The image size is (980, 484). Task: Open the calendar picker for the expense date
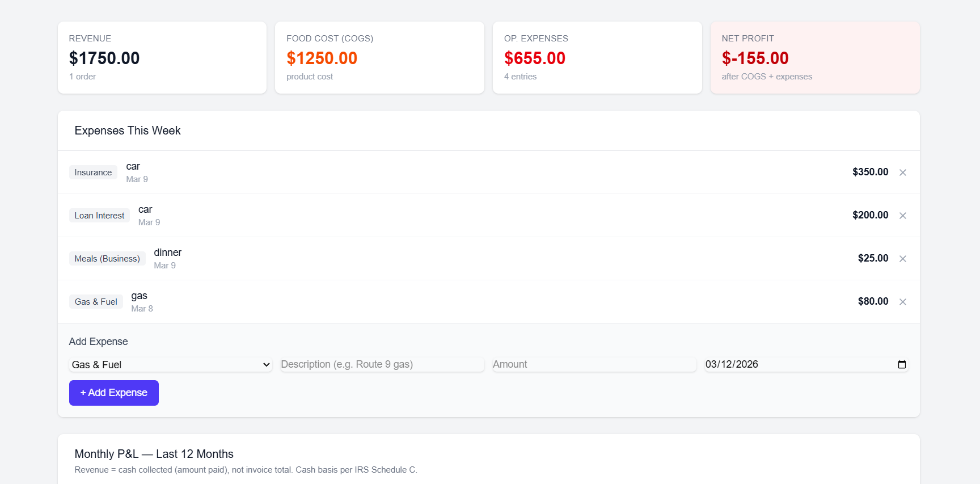click(902, 364)
